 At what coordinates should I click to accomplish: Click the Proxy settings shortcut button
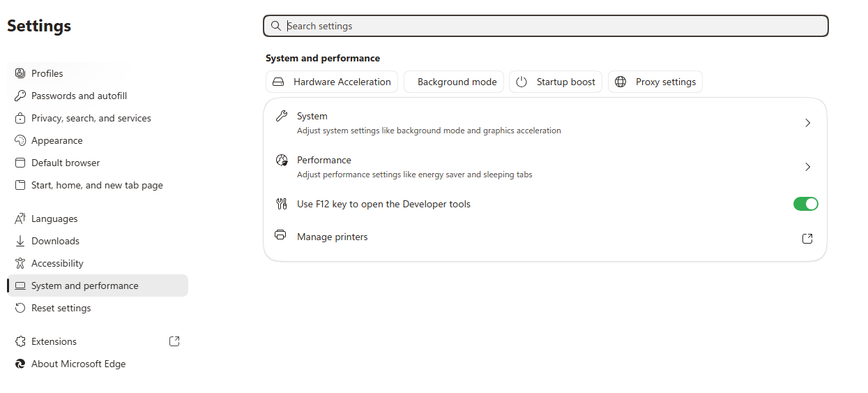point(655,82)
